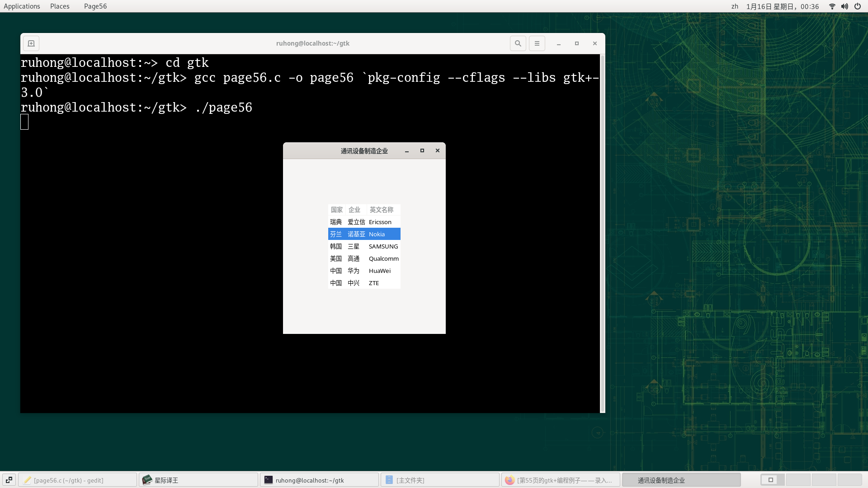This screenshot has width=868, height=488.
Task: Select the ZTE row
Action: tap(364, 283)
